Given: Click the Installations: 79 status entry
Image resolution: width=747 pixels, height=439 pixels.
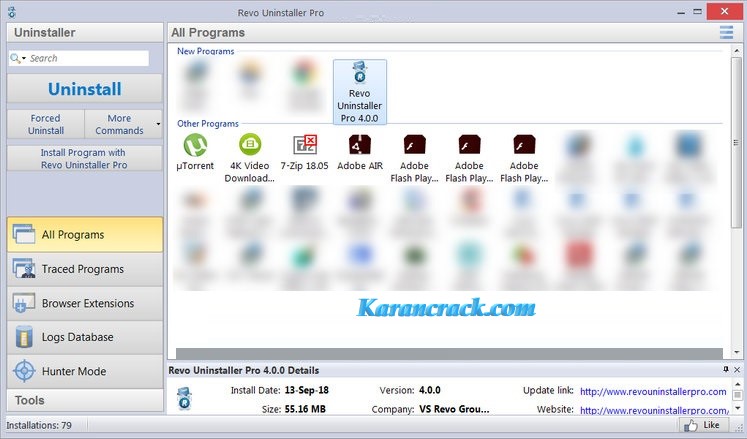Looking at the screenshot, I should pos(39,425).
